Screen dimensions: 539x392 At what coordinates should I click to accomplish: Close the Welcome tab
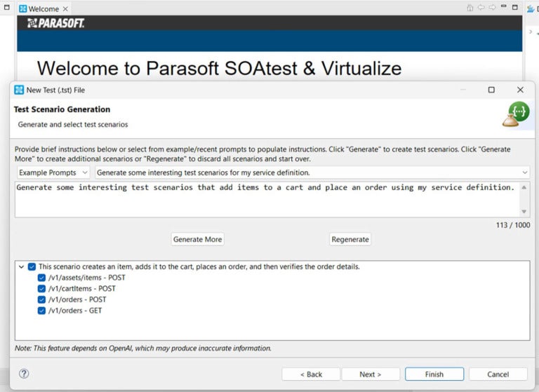[x=66, y=9]
